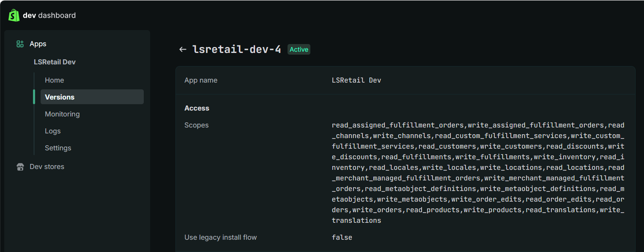Select LSRetail Dev app in sidebar
The height and width of the screenshot is (252, 644).
point(55,62)
